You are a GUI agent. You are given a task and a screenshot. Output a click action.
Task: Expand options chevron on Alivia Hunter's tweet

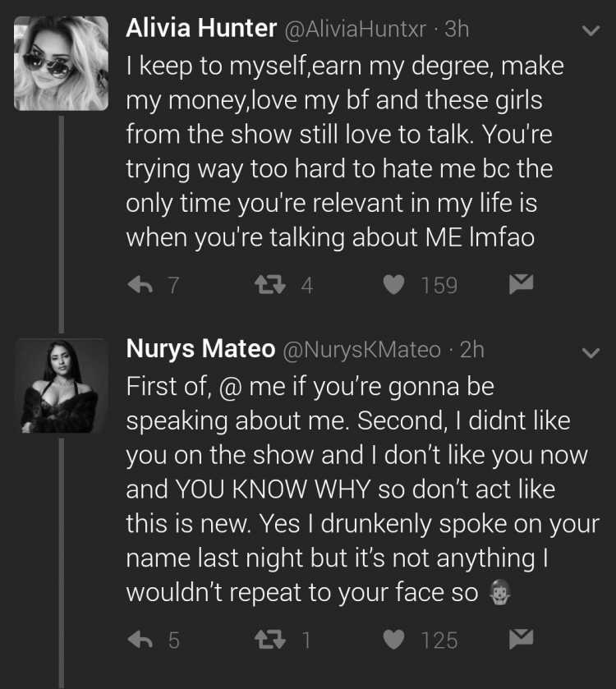(591, 30)
